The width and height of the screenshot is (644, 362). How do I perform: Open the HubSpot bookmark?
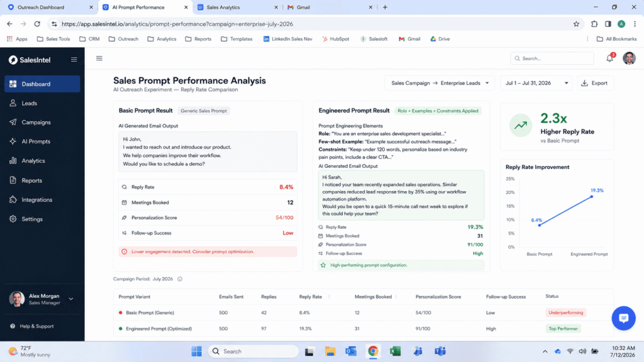[336, 39]
